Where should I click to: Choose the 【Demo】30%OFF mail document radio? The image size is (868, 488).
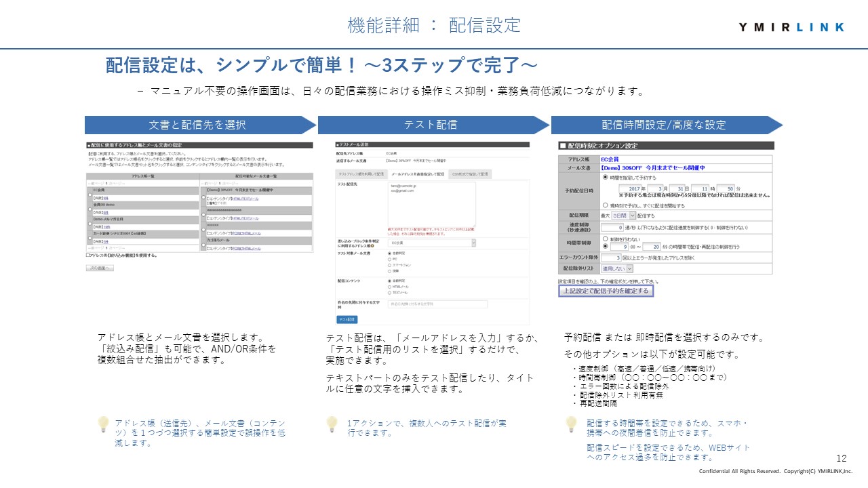[203, 197]
